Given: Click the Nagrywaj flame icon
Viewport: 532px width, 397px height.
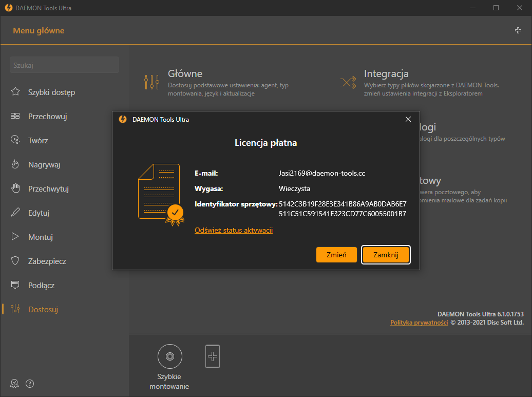Looking at the screenshot, I should click(15, 164).
